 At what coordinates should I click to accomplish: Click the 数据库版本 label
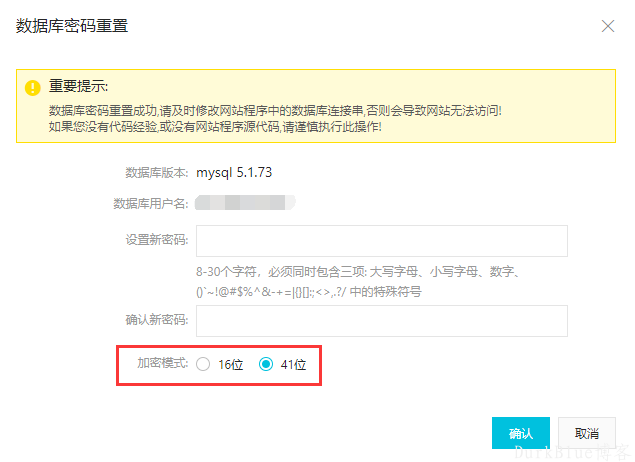tap(157, 173)
